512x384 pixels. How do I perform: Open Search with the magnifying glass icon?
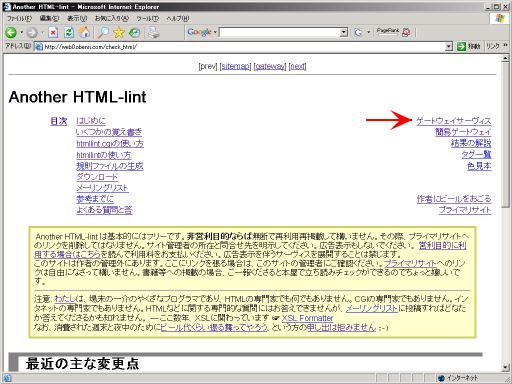tap(103, 32)
